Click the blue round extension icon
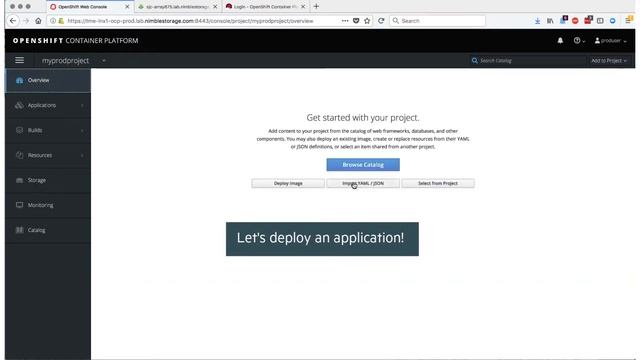Viewport: 640px width, 360px height. (x=613, y=20)
